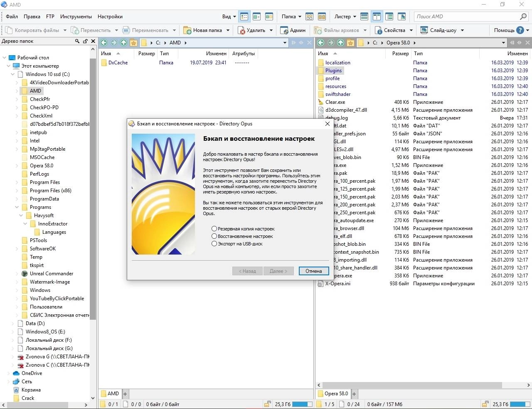Collapse Windows 10 ssd (C:) node
Screen dimensions: 532x409
[12, 74]
